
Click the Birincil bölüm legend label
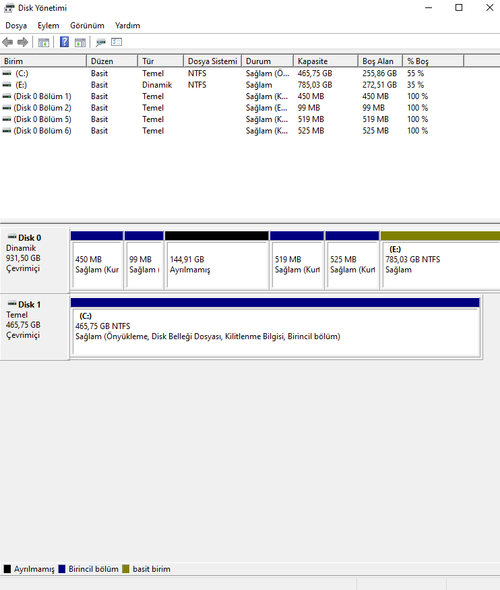93,569
